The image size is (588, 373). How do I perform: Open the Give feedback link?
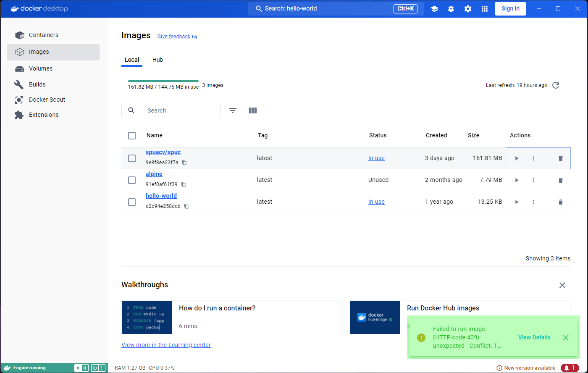pyautogui.click(x=177, y=37)
